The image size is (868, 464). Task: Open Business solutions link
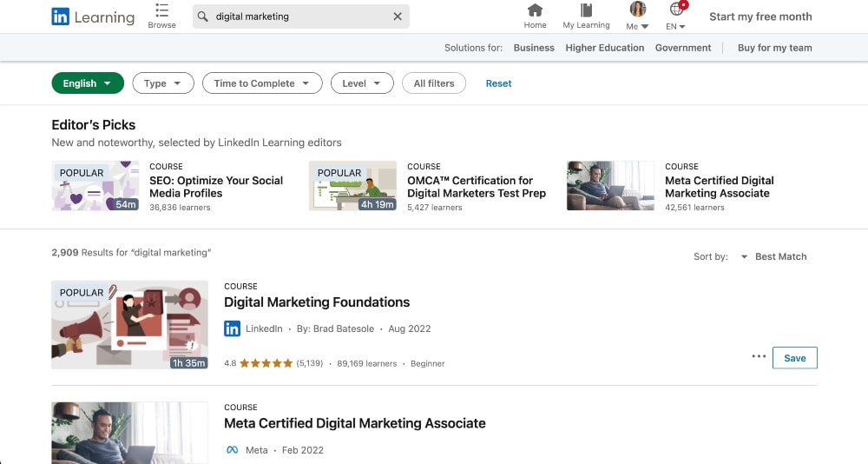click(534, 48)
